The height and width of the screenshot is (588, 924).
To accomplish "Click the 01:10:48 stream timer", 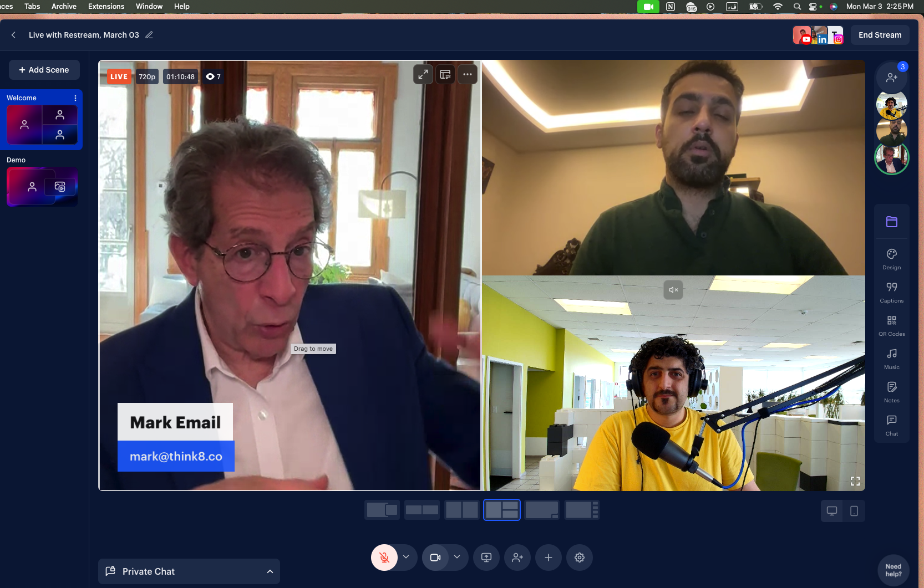I will 181,76.
